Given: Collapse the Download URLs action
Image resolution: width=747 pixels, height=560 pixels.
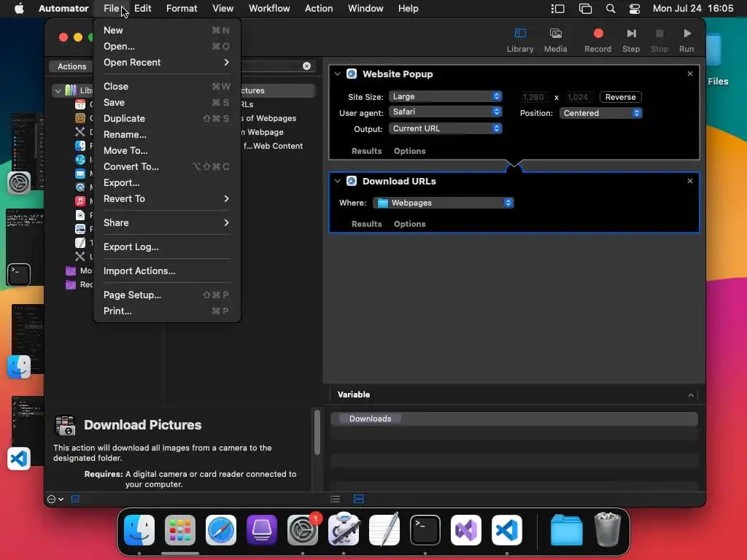Looking at the screenshot, I should [337, 181].
